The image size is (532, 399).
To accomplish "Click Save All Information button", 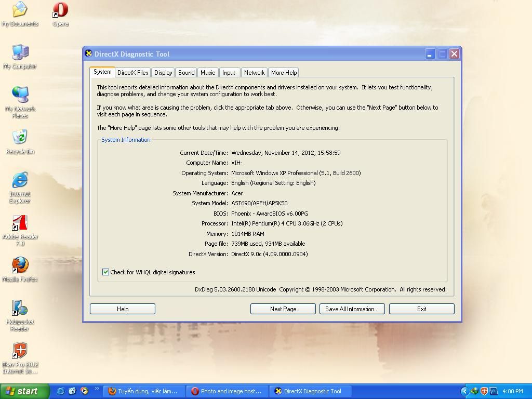I will 352,309.
